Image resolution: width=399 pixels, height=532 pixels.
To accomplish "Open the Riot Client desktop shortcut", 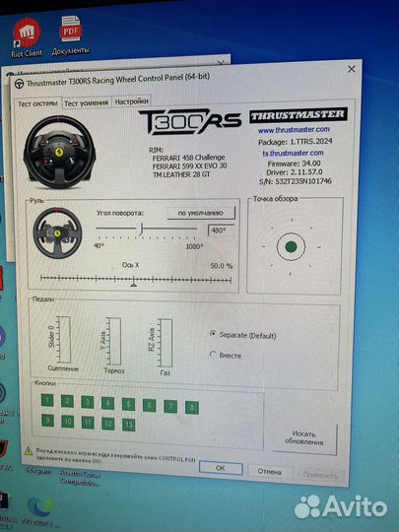I will point(27,38).
